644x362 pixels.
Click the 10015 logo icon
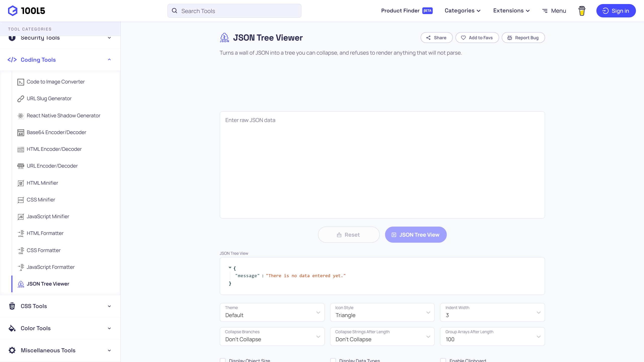tap(13, 11)
